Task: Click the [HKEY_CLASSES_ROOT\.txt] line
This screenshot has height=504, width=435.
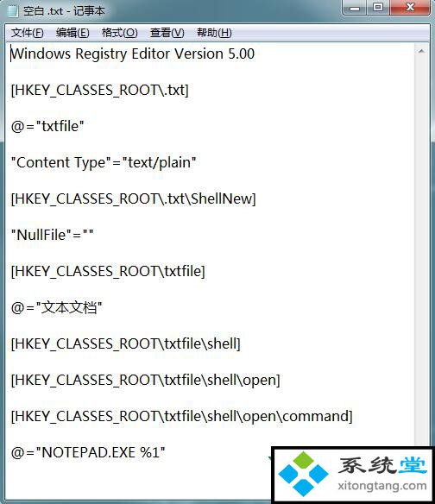Action: [99, 90]
